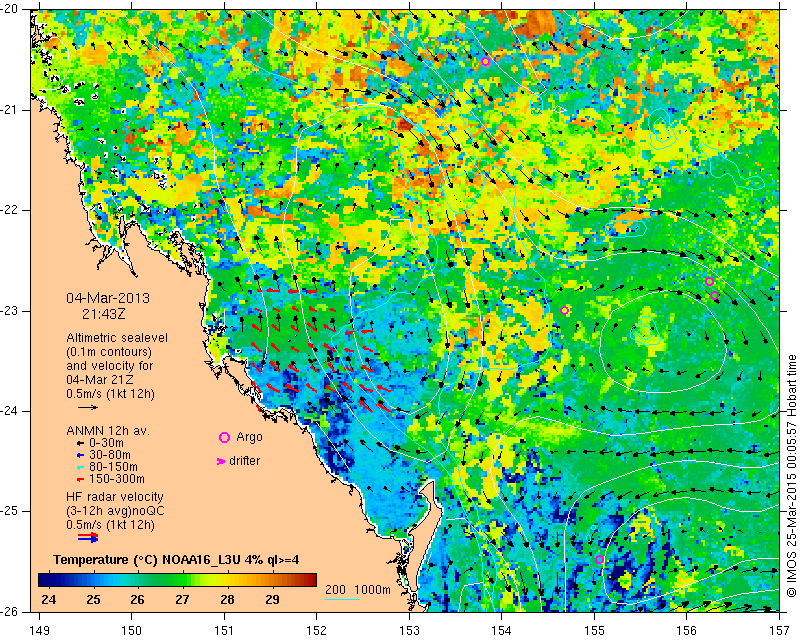
Task: Click the longitude axis label '149'
Action: pyautogui.click(x=39, y=630)
